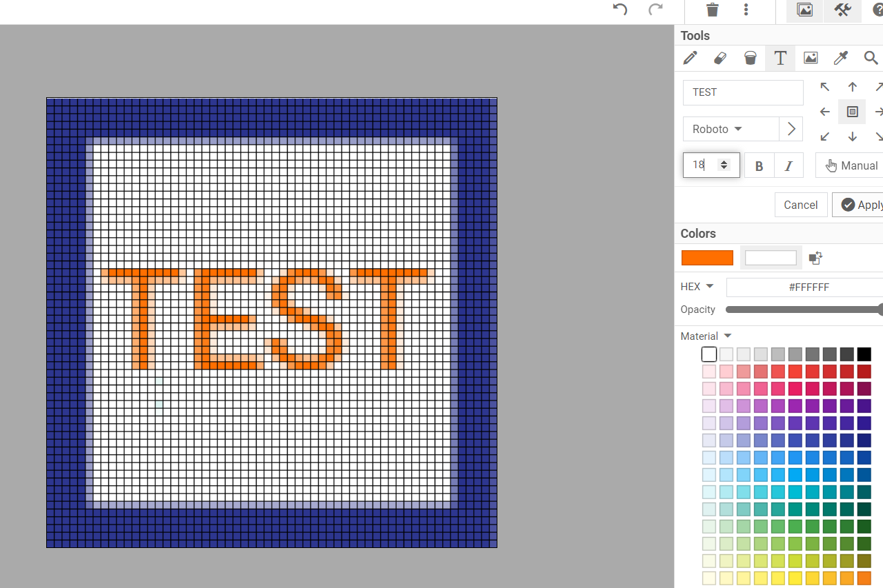This screenshot has height=588, width=883.
Task: Click the trash delete icon
Action: pos(713,10)
